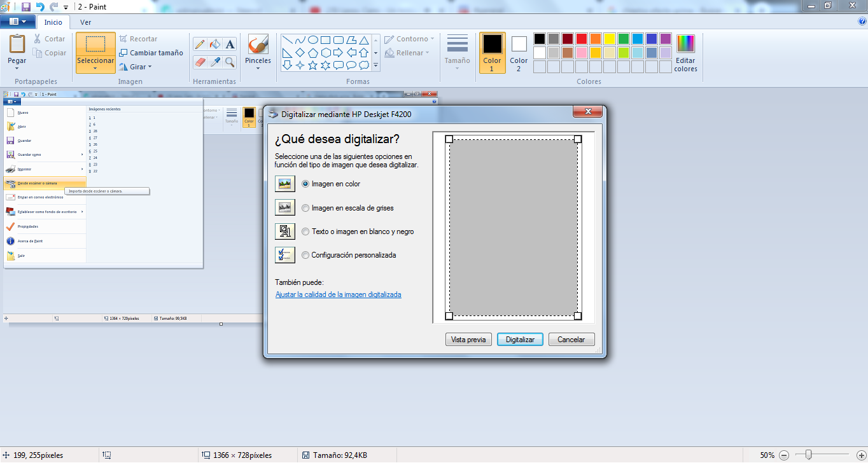Activate the Color 1 foreground box
The image size is (868, 463).
492,53
